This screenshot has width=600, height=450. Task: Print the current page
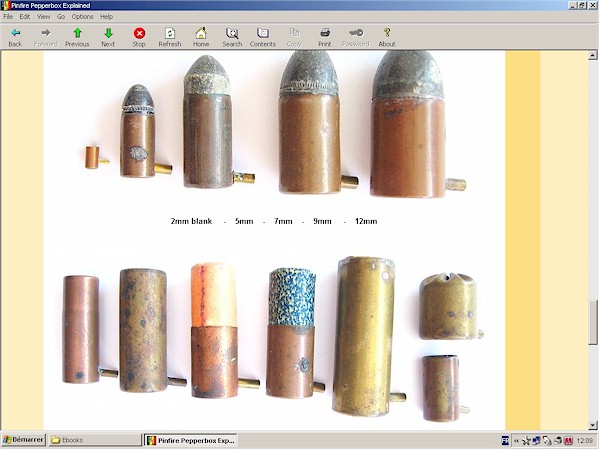click(324, 37)
